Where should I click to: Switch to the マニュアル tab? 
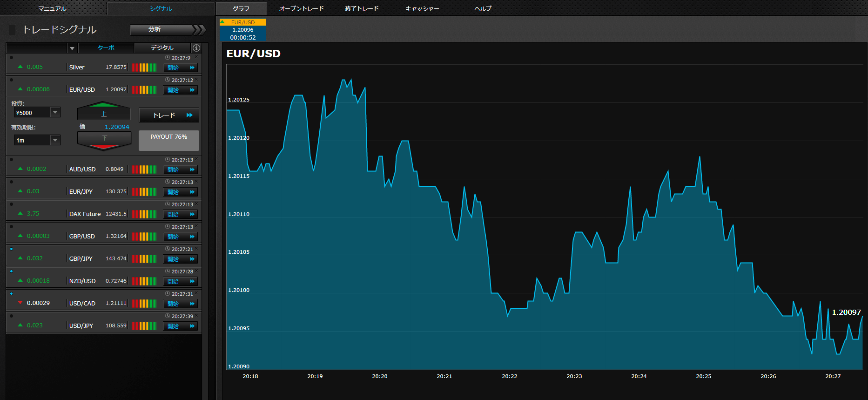pyautogui.click(x=53, y=8)
